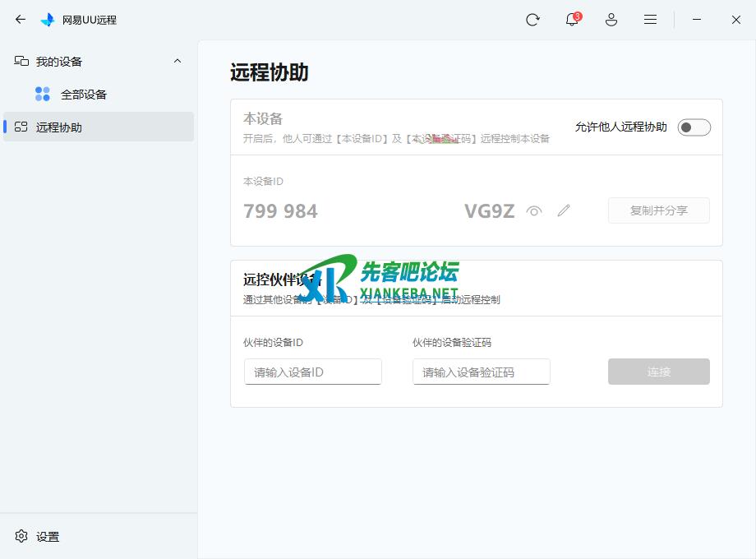
Task: Enable the 允许他人远程协助 switch
Action: click(x=694, y=127)
